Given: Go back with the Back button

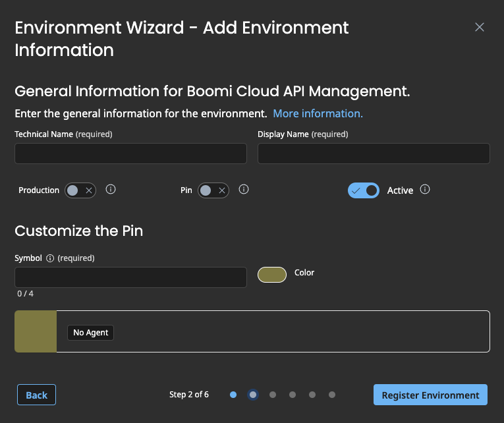Looking at the screenshot, I should point(36,395).
